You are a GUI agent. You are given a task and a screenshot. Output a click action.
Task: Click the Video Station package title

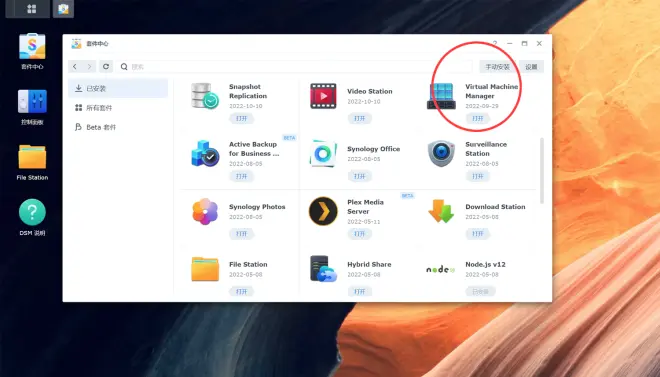(370, 91)
